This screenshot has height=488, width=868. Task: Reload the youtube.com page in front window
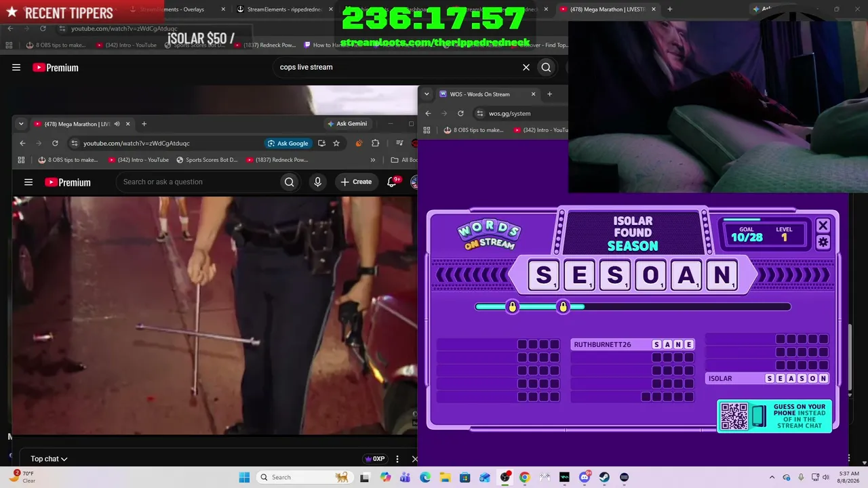point(55,143)
